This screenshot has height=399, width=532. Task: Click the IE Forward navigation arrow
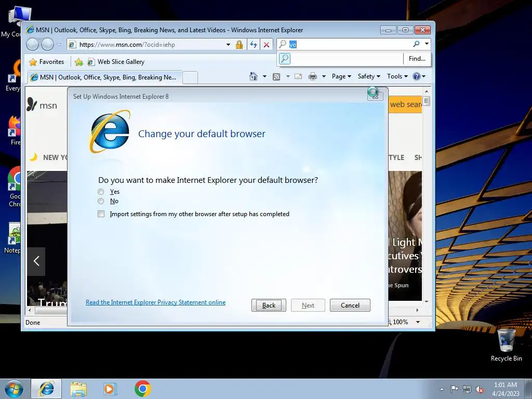(47, 44)
